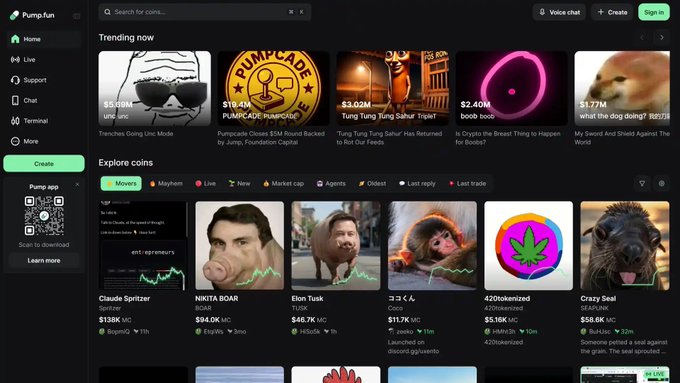The height and width of the screenshot is (383, 680).
Task: Click the top bar Create button
Action: [612, 12]
